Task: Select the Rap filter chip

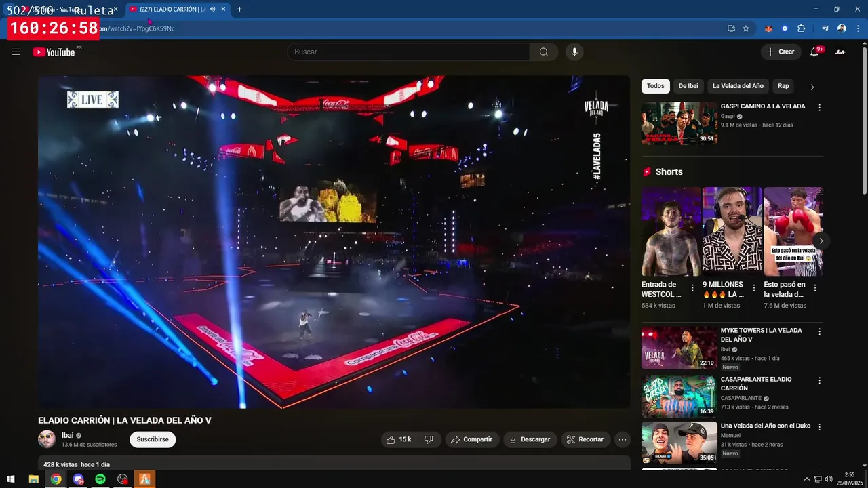Action: (x=783, y=86)
